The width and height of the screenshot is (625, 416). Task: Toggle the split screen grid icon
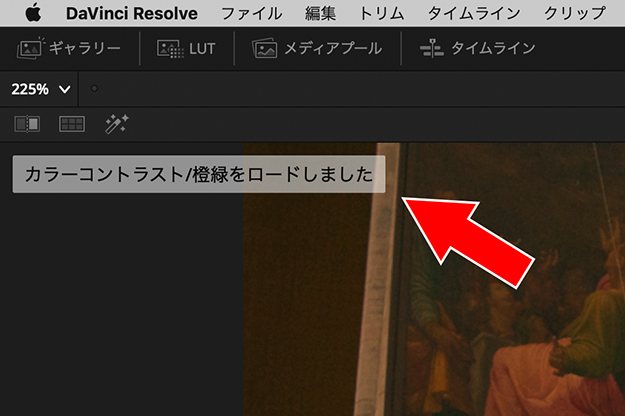click(72, 124)
